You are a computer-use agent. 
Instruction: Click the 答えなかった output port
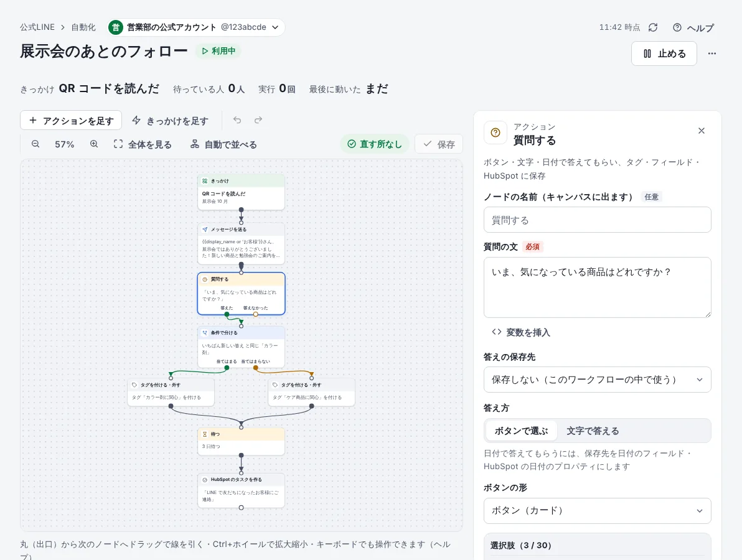(x=256, y=314)
